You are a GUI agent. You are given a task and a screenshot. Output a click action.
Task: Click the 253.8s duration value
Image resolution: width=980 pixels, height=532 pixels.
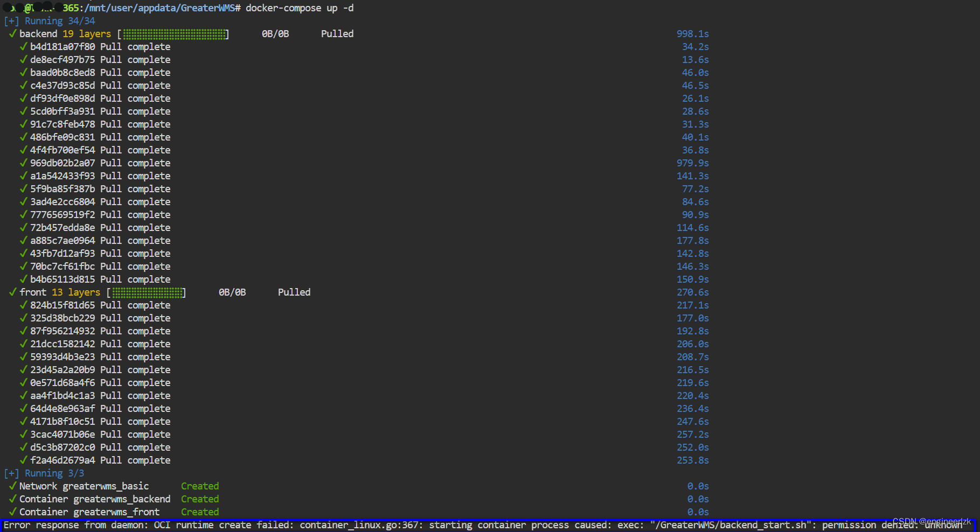pyautogui.click(x=693, y=460)
